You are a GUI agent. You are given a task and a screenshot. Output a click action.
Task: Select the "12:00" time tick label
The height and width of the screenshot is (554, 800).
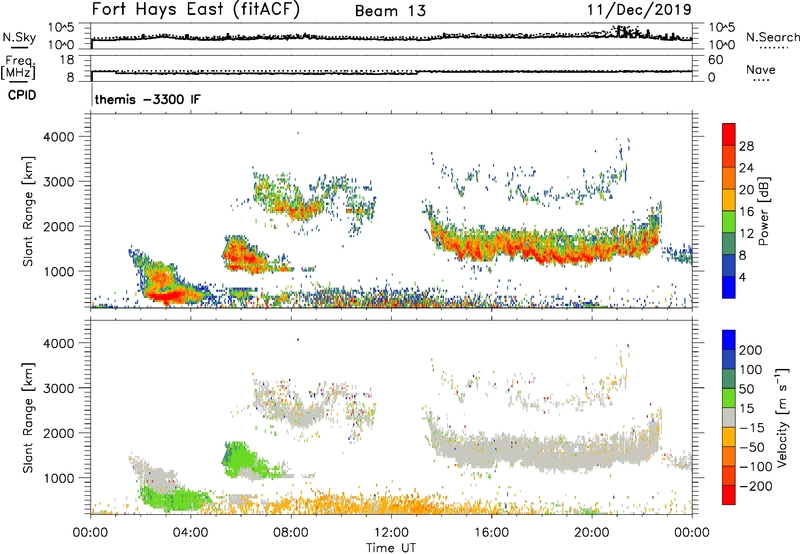point(391,533)
